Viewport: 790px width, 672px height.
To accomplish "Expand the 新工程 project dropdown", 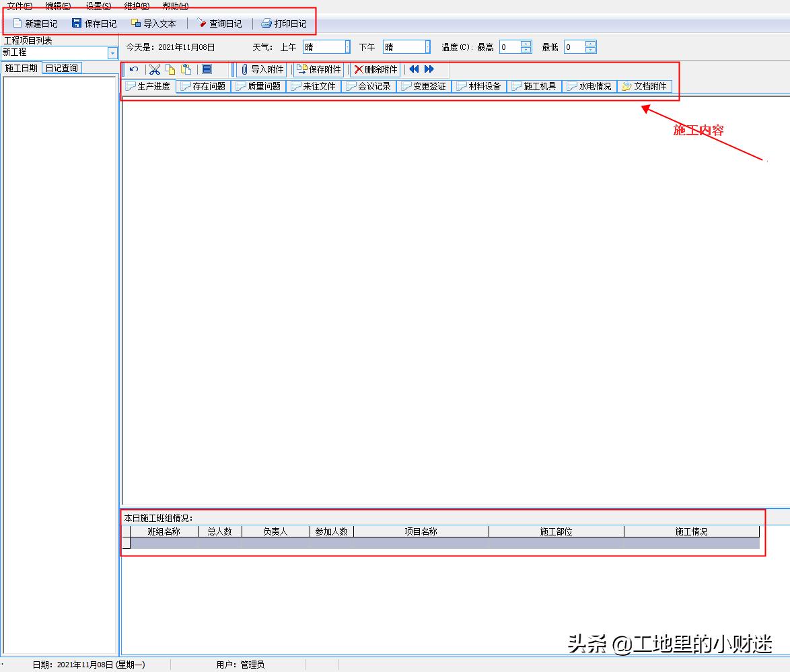I will click(x=112, y=53).
